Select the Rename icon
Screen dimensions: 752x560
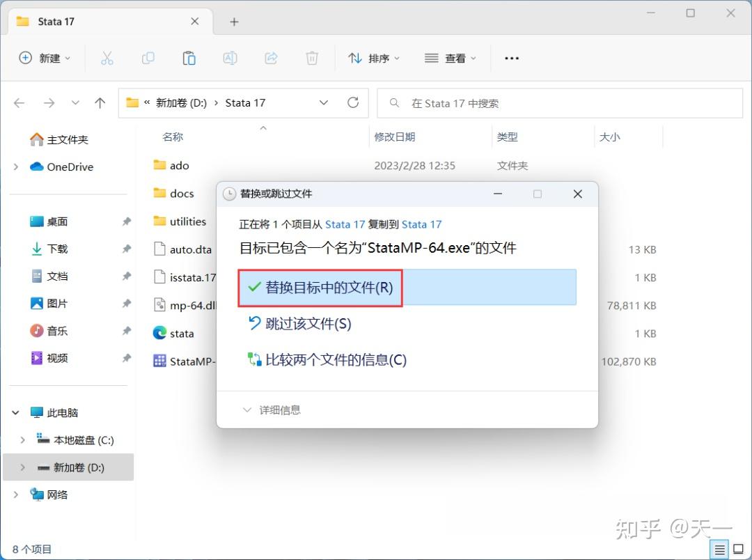230,58
